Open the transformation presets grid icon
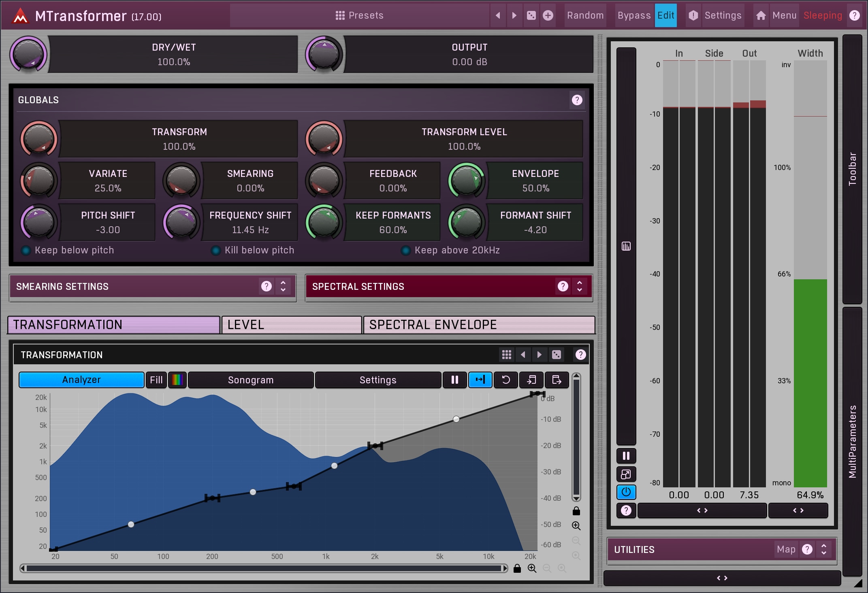The width and height of the screenshot is (868, 593). 506,355
